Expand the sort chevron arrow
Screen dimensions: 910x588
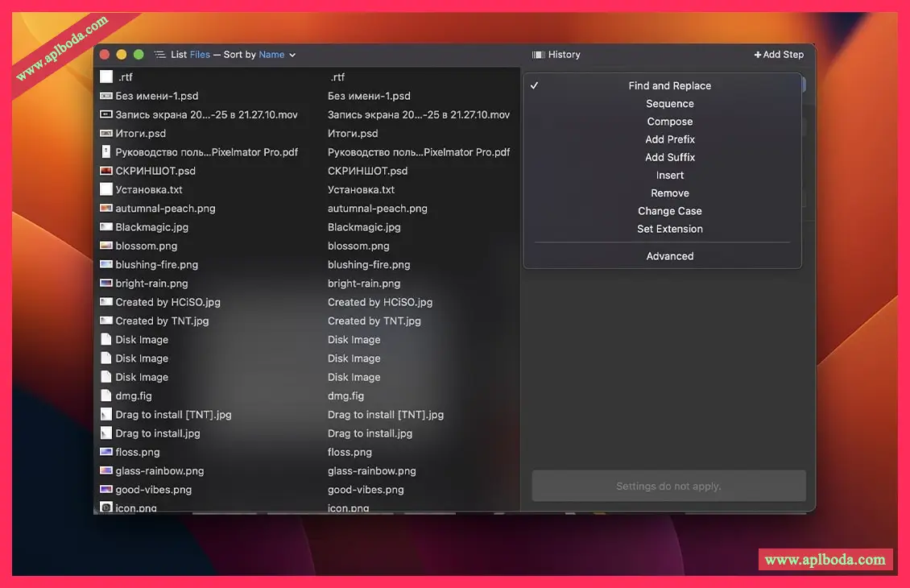tap(292, 55)
